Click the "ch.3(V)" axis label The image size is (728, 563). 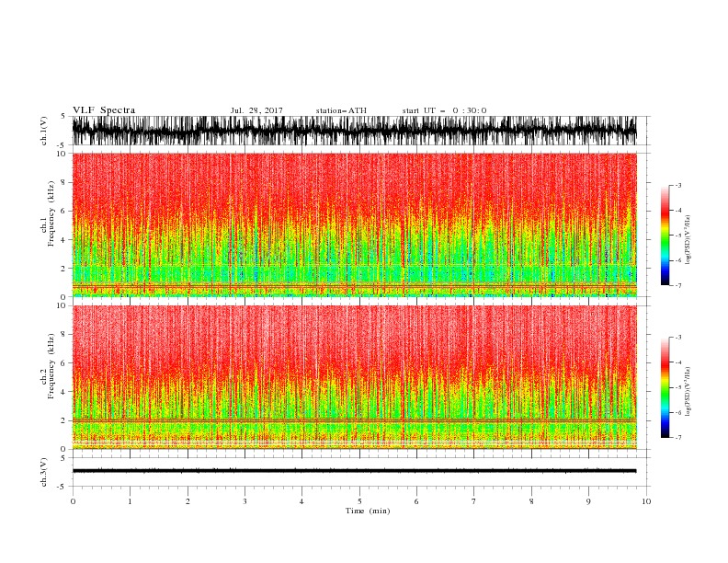[x=44, y=472]
